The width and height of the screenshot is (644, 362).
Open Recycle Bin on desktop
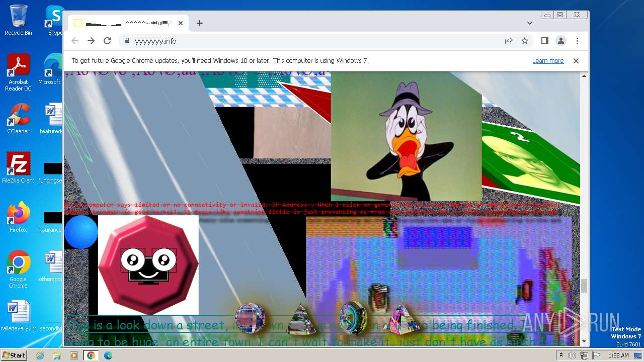[x=18, y=20]
